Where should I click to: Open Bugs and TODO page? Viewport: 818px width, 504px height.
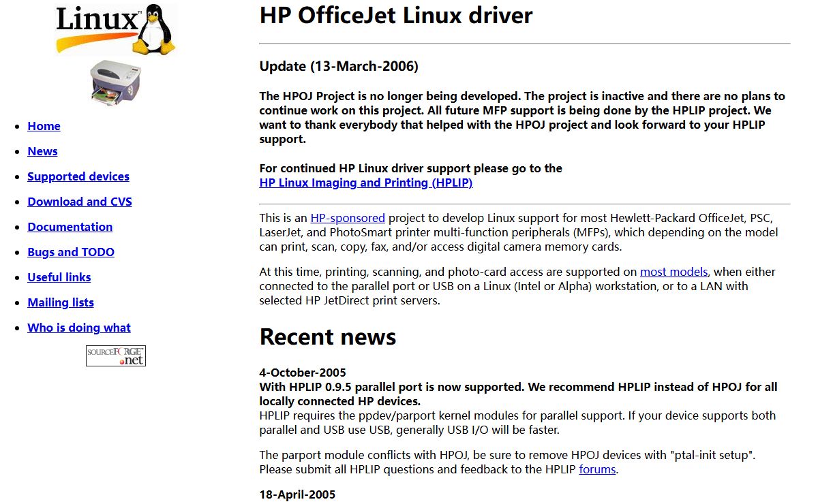tap(71, 252)
